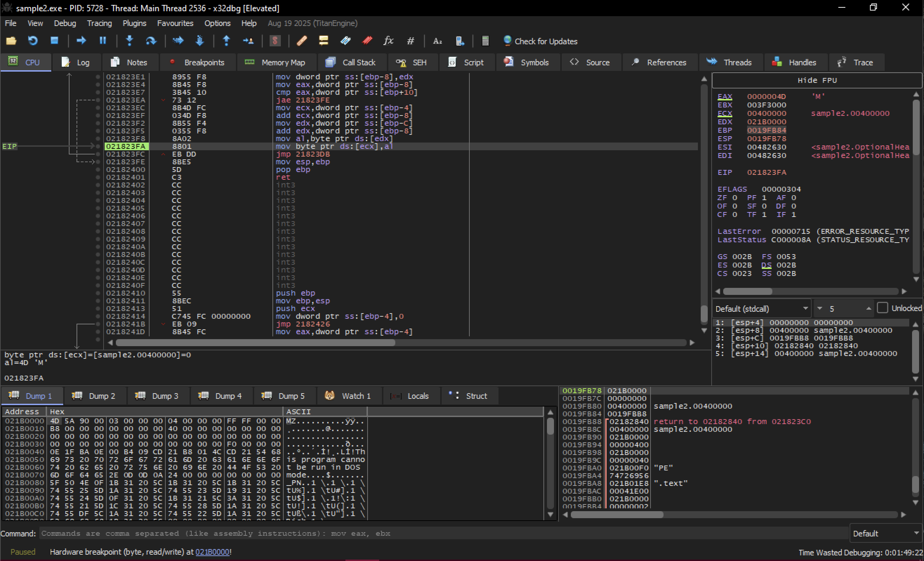Click the Command input field
Viewport: 924px width, 561px height.
[444, 533]
